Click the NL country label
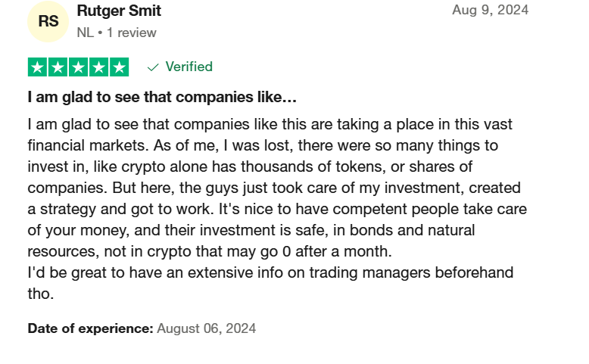The width and height of the screenshot is (589, 364). point(85,33)
